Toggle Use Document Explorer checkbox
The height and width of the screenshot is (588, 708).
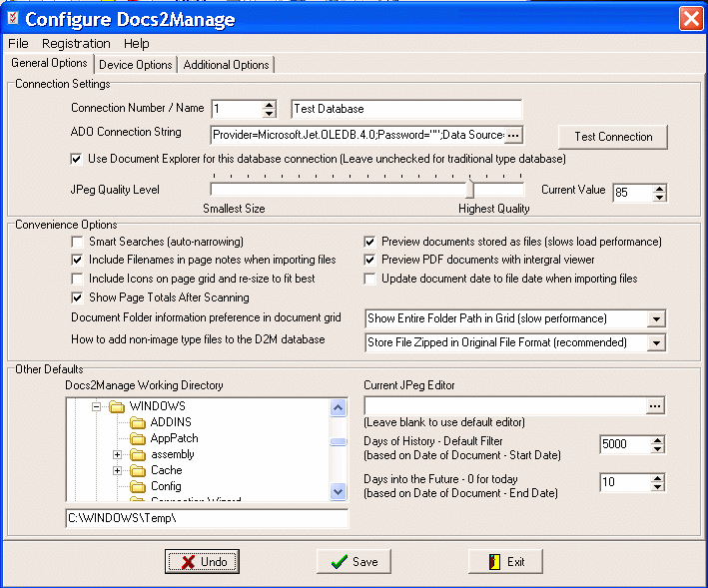coord(76,159)
